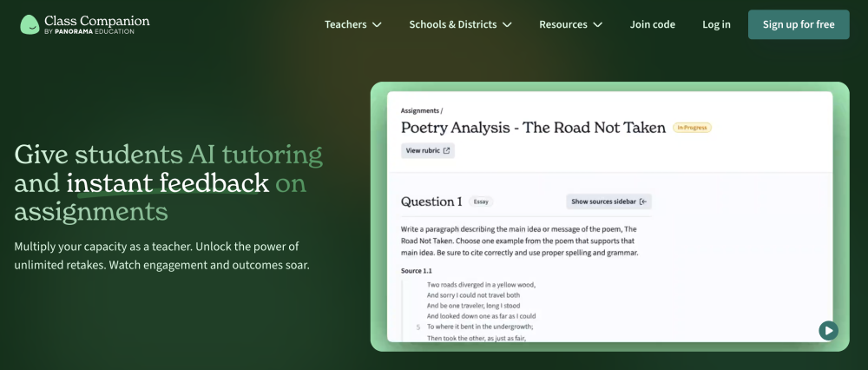Screen dimensions: 868x370
Task: Click the Show sources sidebar button
Action: click(x=609, y=202)
